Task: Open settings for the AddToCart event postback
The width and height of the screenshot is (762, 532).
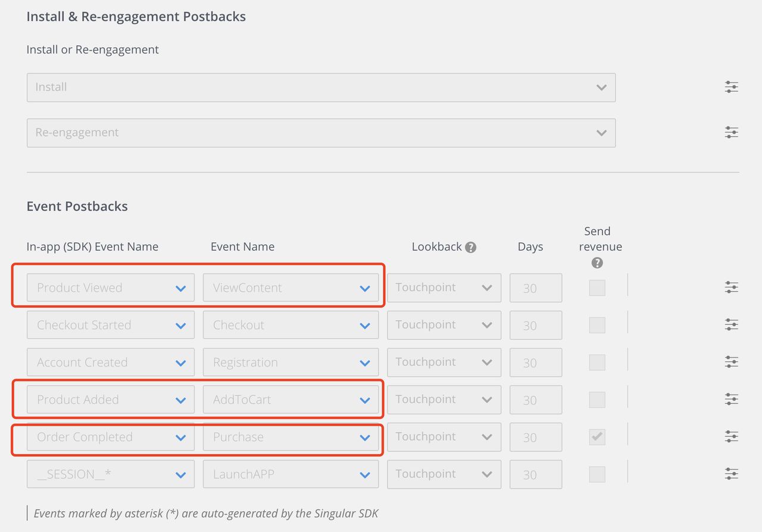Action: [731, 399]
